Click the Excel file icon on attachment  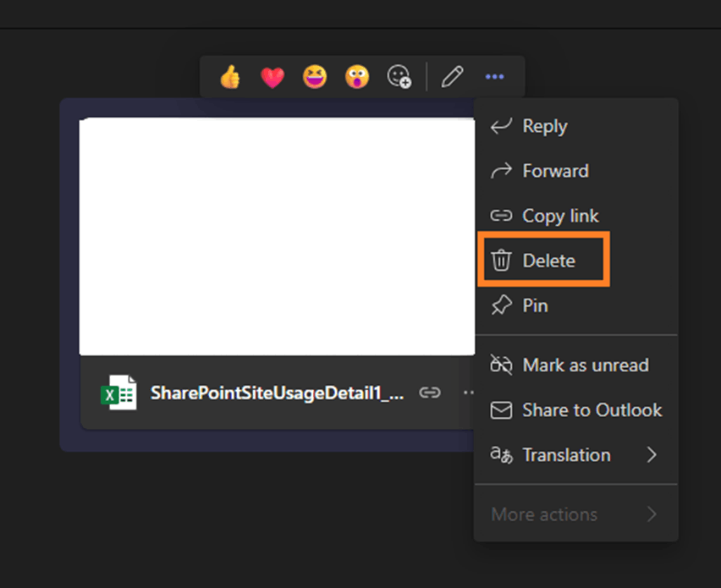tap(118, 393)
